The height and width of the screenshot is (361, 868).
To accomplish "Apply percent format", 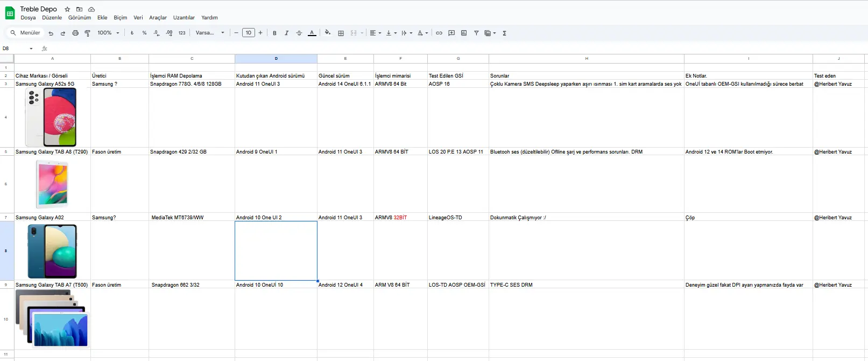I will pos(144,33).
